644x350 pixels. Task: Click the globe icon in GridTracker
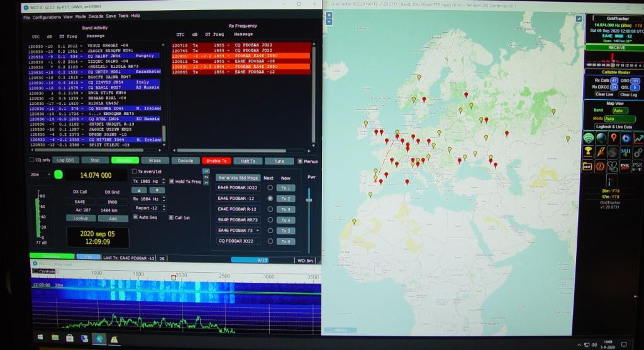point(601,138)
